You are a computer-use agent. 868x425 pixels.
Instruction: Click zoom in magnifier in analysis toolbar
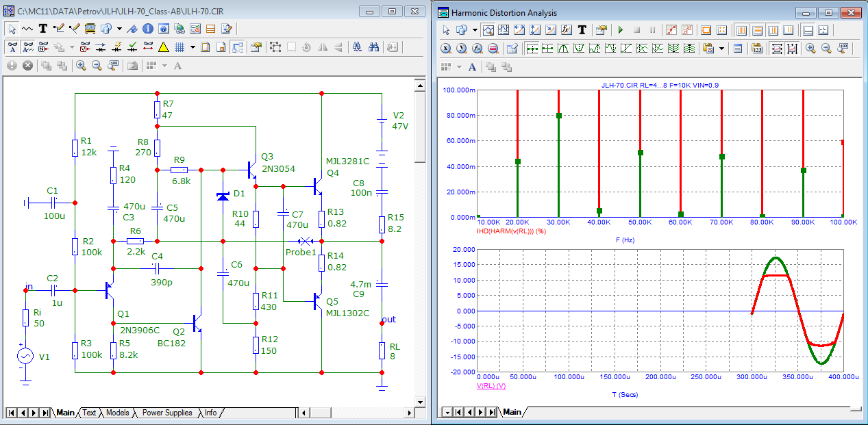(x=810, y=49)
